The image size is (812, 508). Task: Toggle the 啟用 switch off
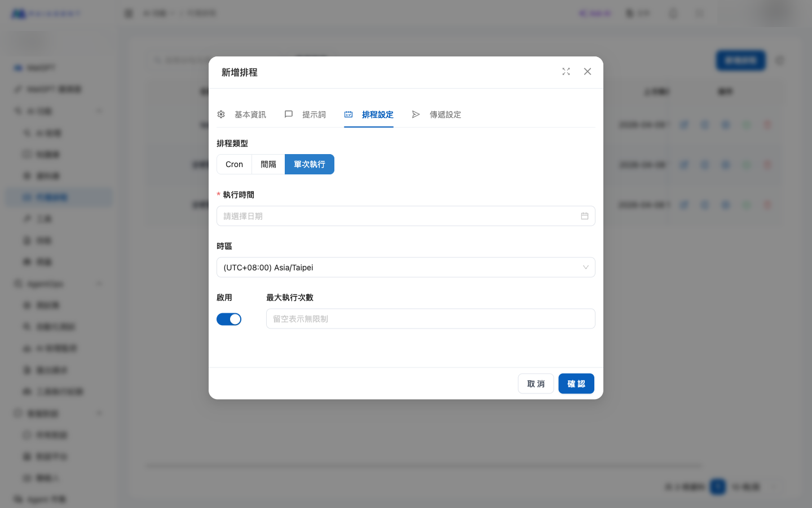coord(229,319)
